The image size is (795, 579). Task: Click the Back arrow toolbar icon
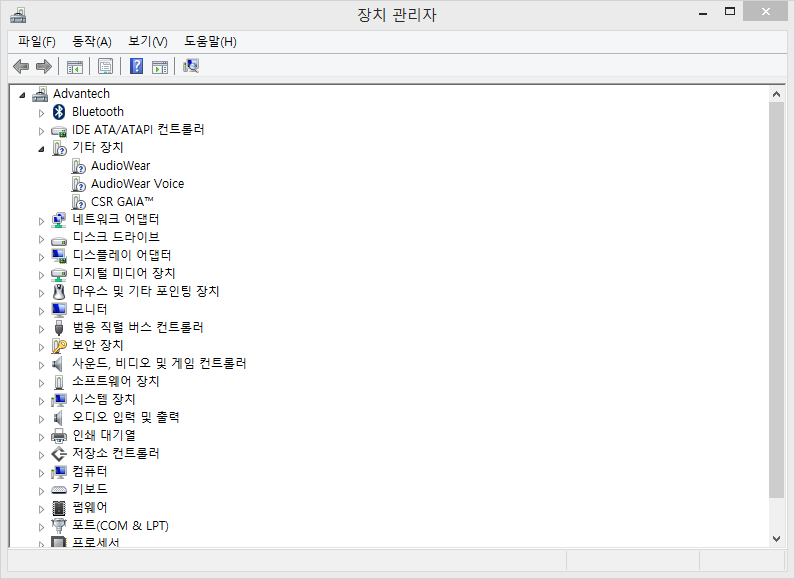tap(21, 66)
